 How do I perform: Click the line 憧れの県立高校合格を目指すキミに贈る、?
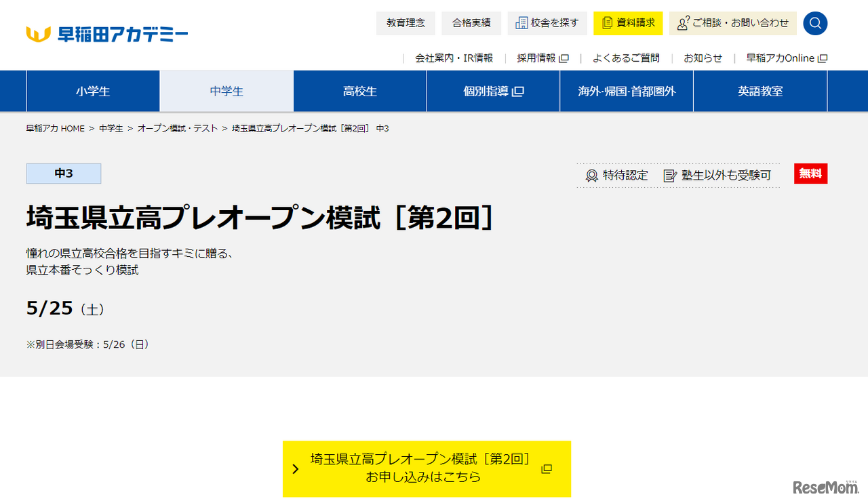pyautogui.click(x=130, y=254)
